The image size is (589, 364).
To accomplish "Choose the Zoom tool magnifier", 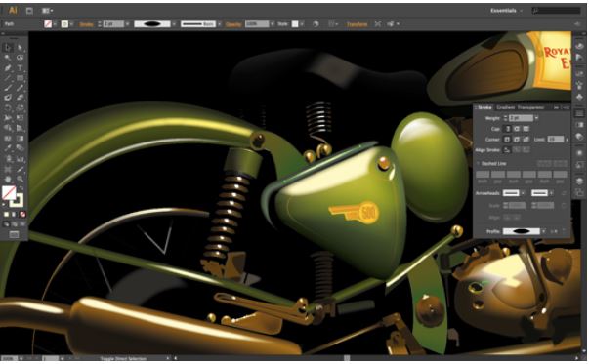I will coord(20,179).
